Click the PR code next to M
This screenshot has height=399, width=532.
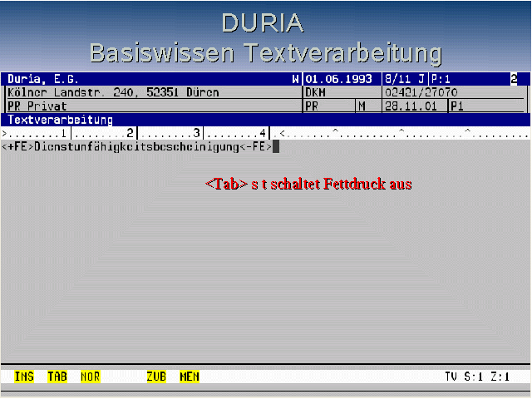[312, 106]
